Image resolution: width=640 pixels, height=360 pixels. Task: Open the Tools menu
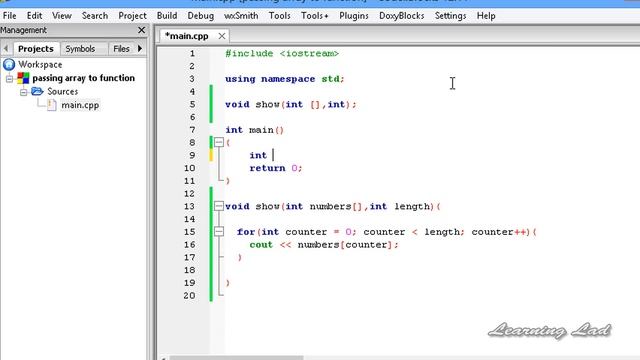[x=279, y=16]
